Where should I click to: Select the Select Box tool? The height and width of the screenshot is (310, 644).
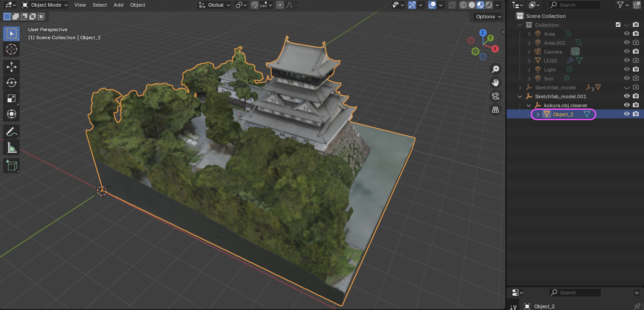tap(11, 34)
